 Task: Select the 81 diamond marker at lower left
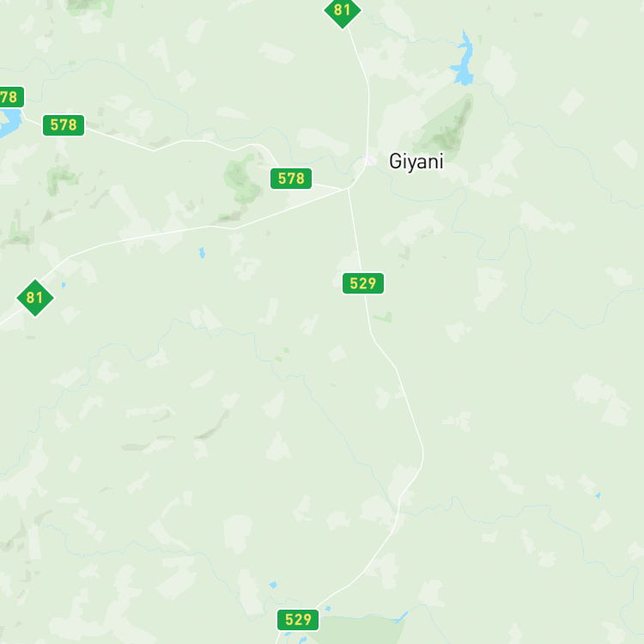pos(35,298)
